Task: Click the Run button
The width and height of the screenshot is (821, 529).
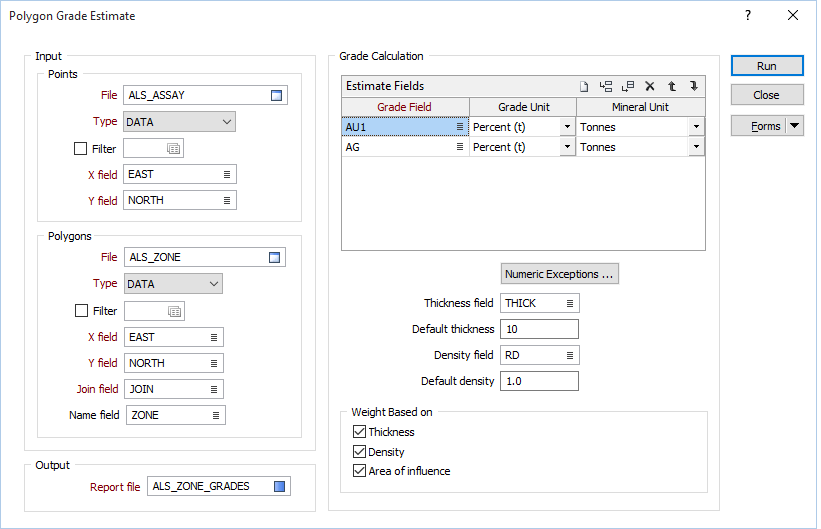Action: tap(767, 66)
